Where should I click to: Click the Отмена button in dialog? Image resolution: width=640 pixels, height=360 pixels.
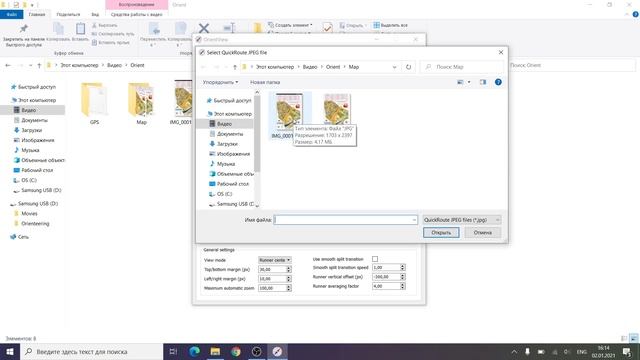(x=482, y=233)
